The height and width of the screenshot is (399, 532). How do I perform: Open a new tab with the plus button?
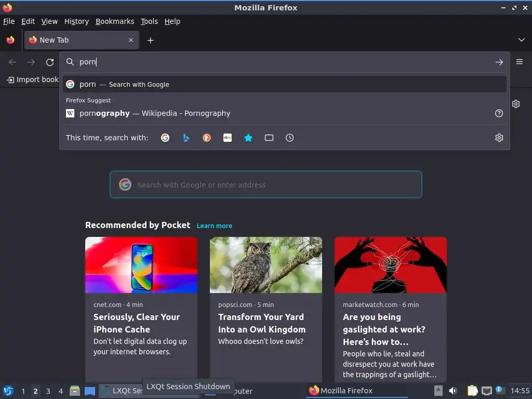click(x=150, y=41)
